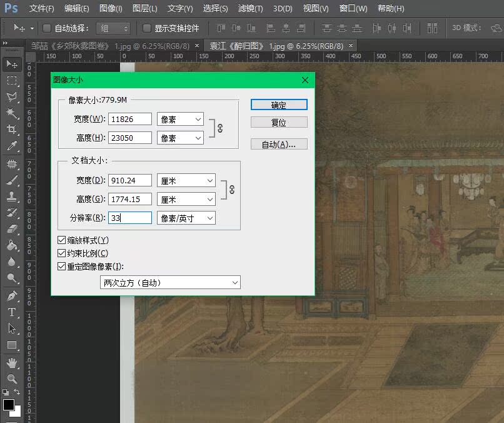Close the 袁江《醉归图》 document tab
Viewport: 504px width, 423px height.
[351, 46]
